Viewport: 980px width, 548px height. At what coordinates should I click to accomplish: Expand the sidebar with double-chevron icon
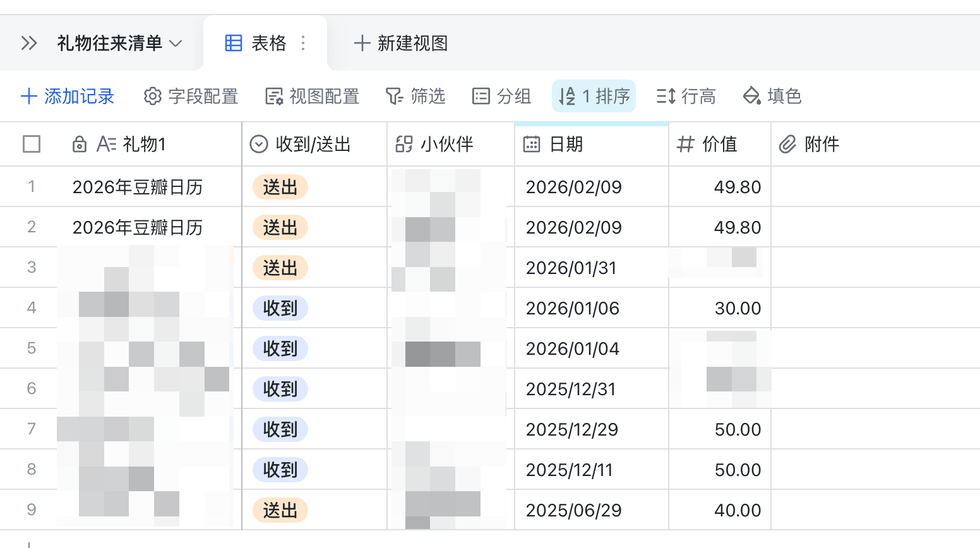tap(29, 43)
